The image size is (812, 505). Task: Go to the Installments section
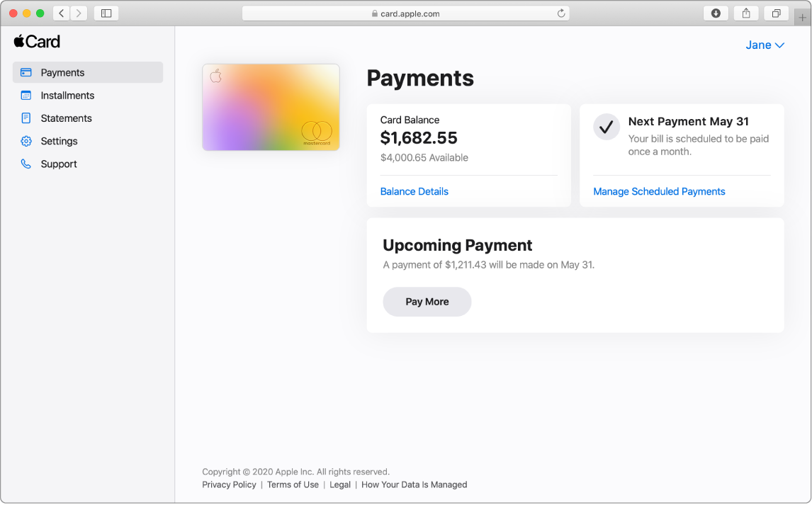[x=67, y=96]
